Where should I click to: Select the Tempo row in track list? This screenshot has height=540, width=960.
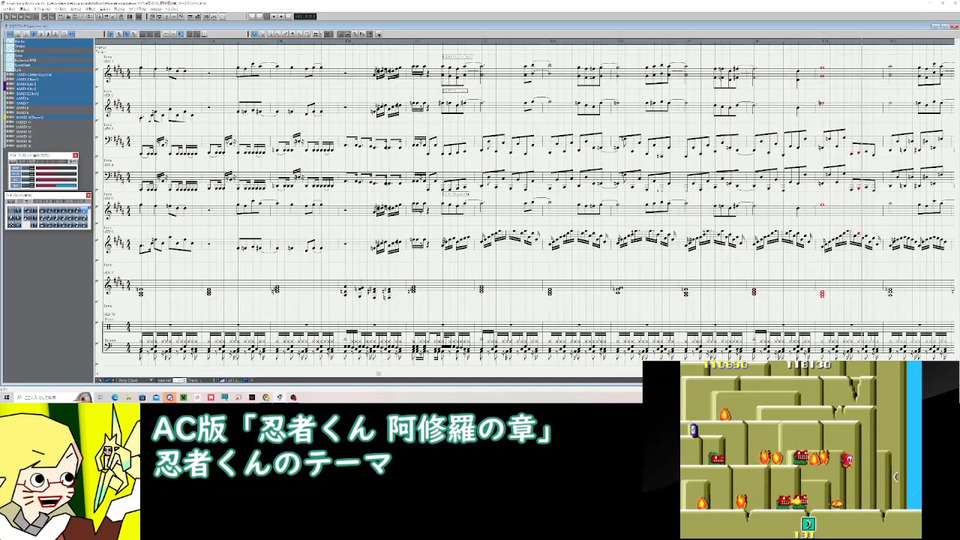(50, 46)
